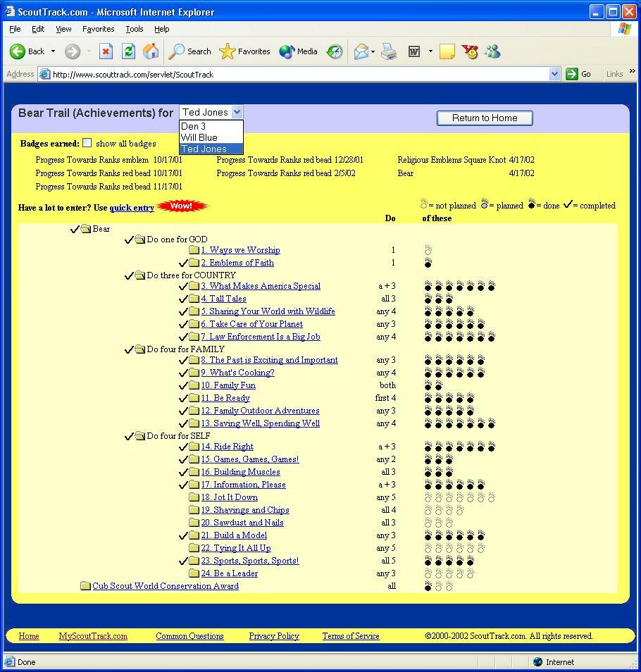Toggle the first paw print for Be a Leader
This screenshot has width=641, height=672.
(x=428, y=573)
